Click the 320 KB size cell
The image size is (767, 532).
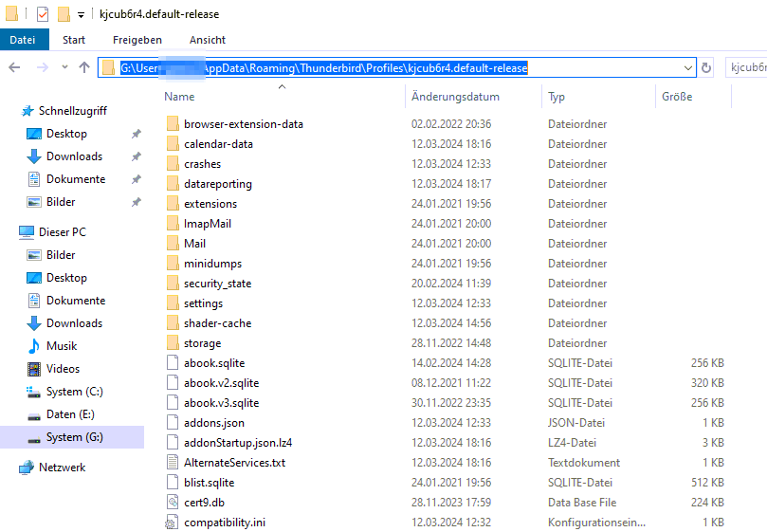pyautogui.click(x=707, y=383)
